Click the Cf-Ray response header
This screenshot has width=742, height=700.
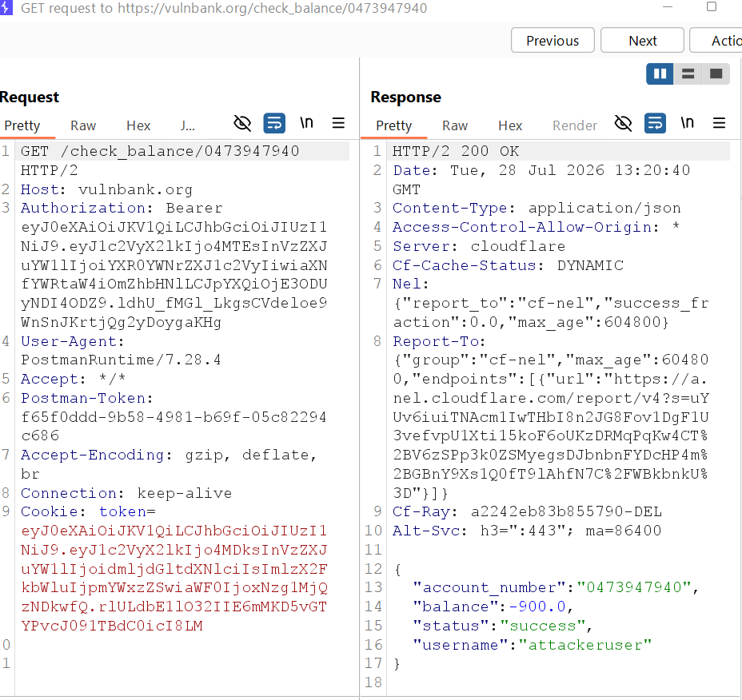tap(527, 511)
